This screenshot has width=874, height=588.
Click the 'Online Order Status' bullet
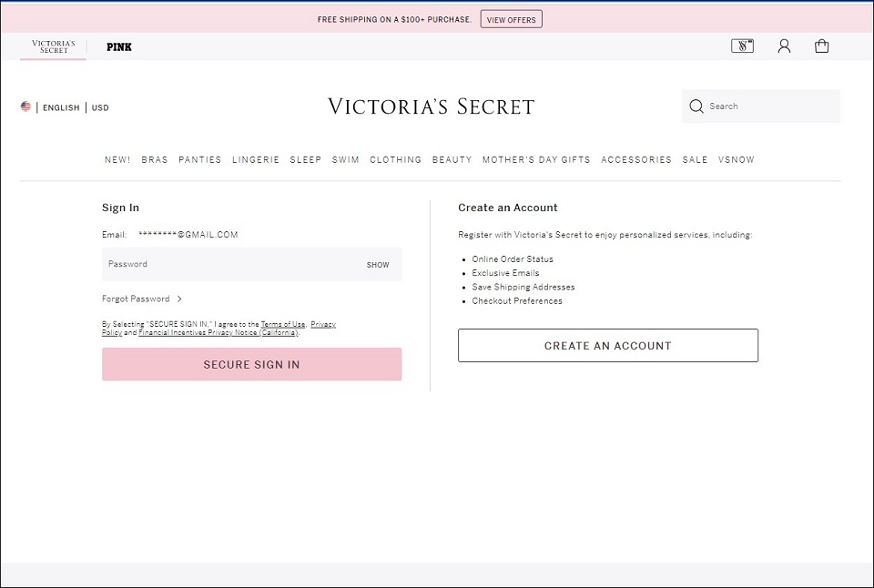513,259
